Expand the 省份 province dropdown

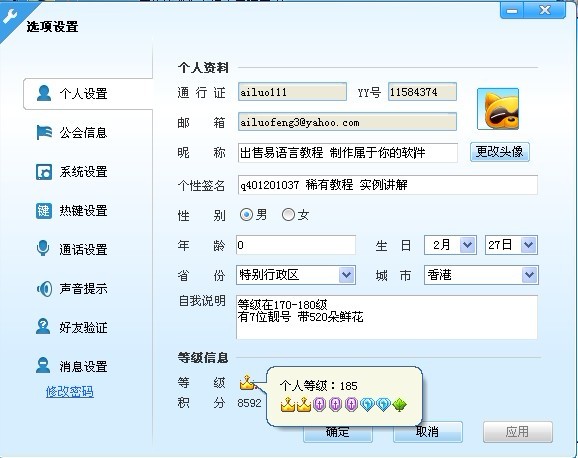tap(296, 275)
